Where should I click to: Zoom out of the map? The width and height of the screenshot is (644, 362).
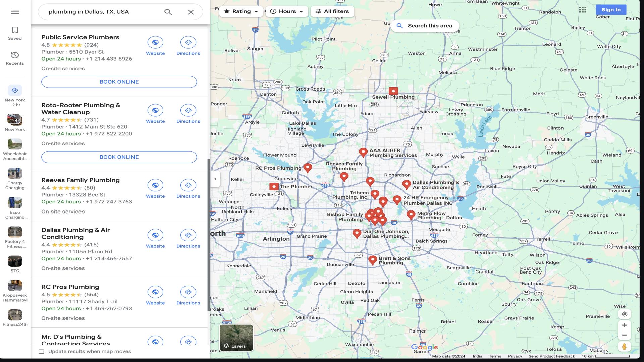(x=624, y=335)
